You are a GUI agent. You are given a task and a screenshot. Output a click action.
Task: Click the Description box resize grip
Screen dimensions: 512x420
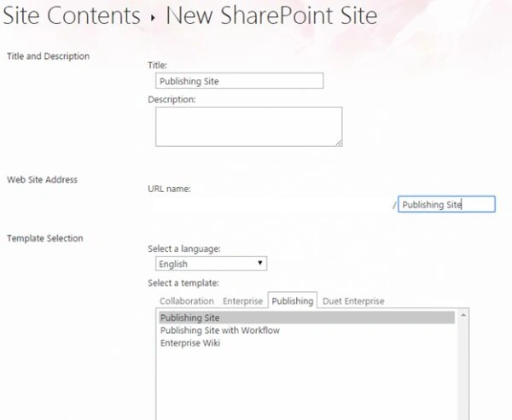click(339, 143)
